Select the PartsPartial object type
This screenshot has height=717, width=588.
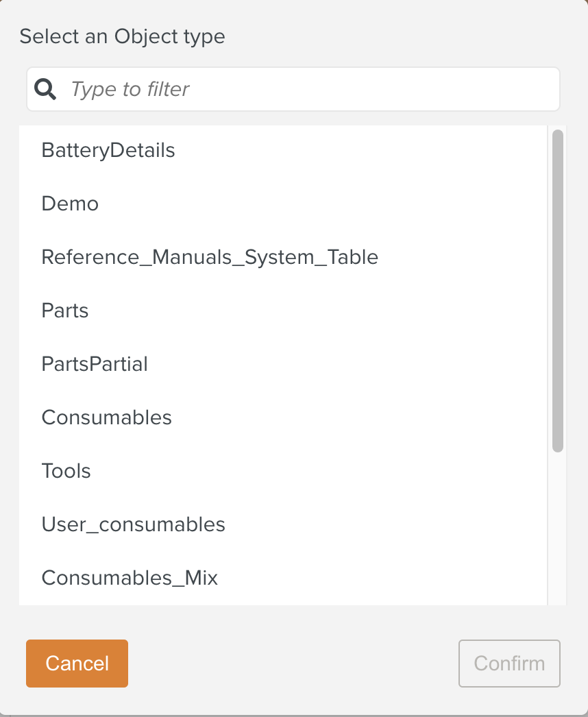(95, 364)
